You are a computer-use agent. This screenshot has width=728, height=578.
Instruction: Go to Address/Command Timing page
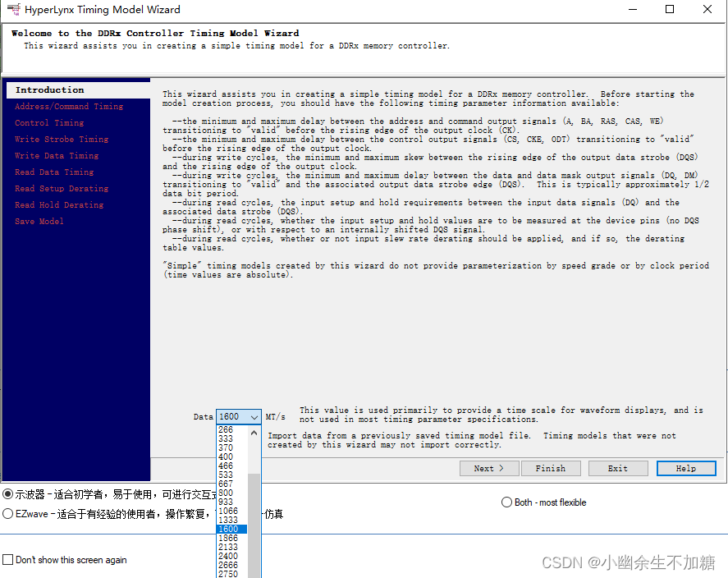(x=69, y=106)
